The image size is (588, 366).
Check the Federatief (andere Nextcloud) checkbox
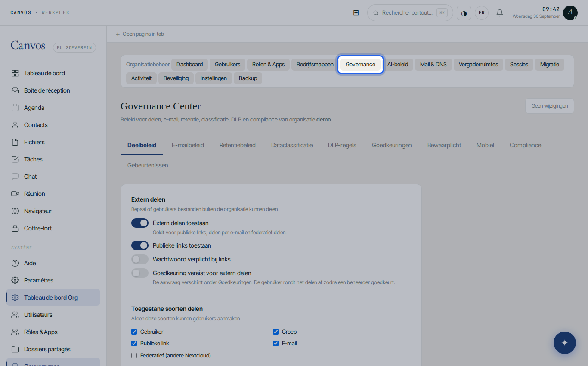tap(134, 356)
